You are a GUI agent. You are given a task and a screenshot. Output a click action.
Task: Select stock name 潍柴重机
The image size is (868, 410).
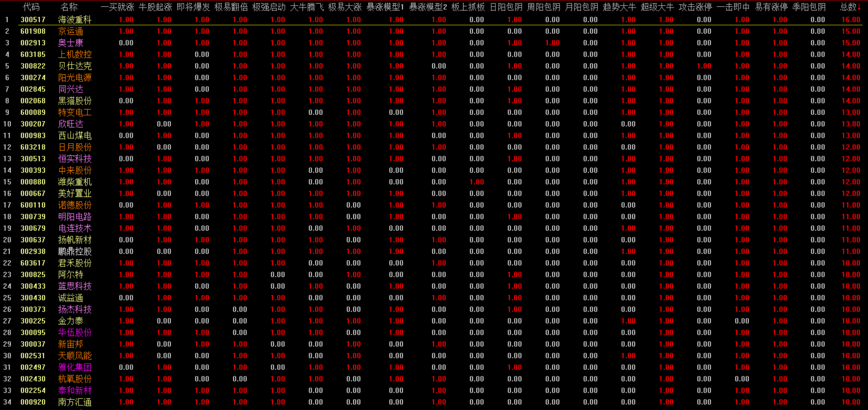click(75, 182)
